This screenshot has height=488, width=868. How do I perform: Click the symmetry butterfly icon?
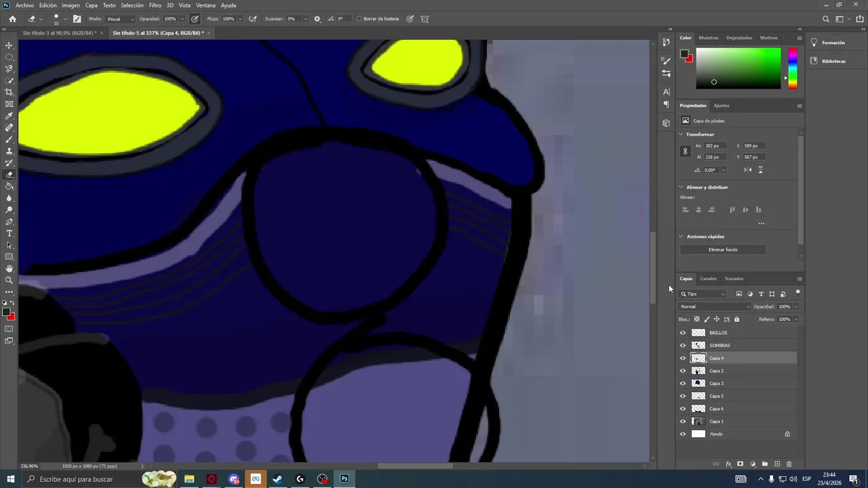point(425,19)
